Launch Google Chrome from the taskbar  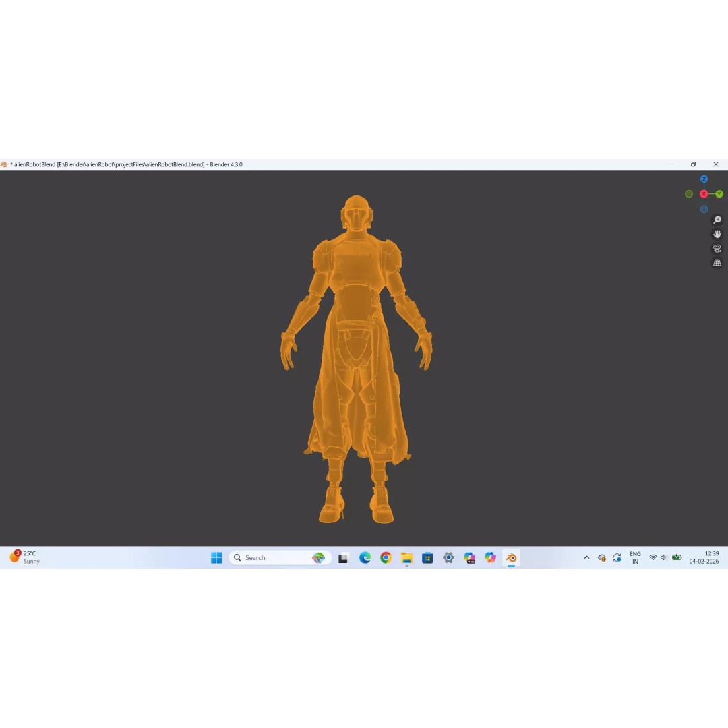coord(385,557)
